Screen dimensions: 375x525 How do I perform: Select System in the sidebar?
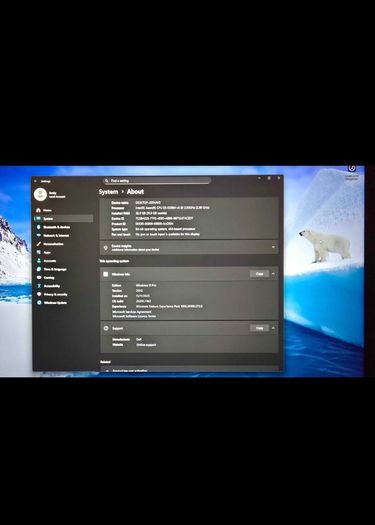tap(63, 219)
